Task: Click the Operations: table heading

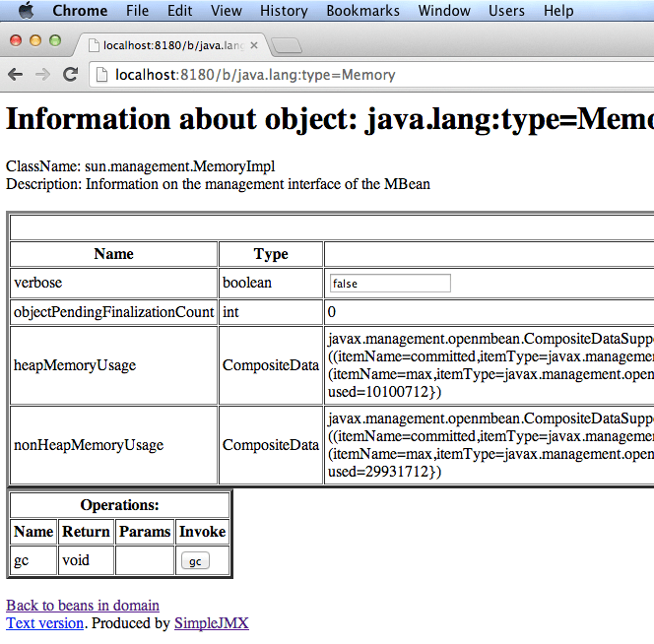Action: click(x=120, y=505)
